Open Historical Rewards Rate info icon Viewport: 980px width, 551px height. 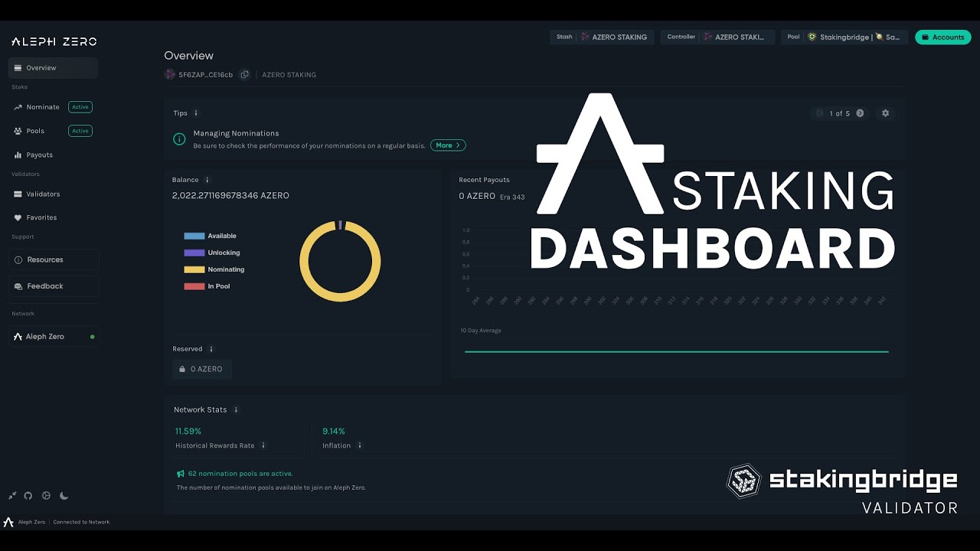point(263,445)
